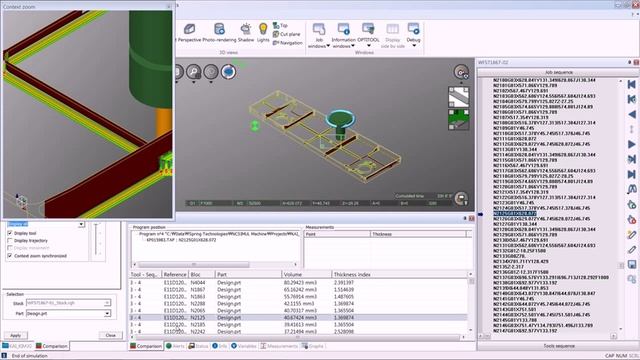Select the green part view thumbnail
The height and width of the screenshot is (360, 640).
[459, 119]
